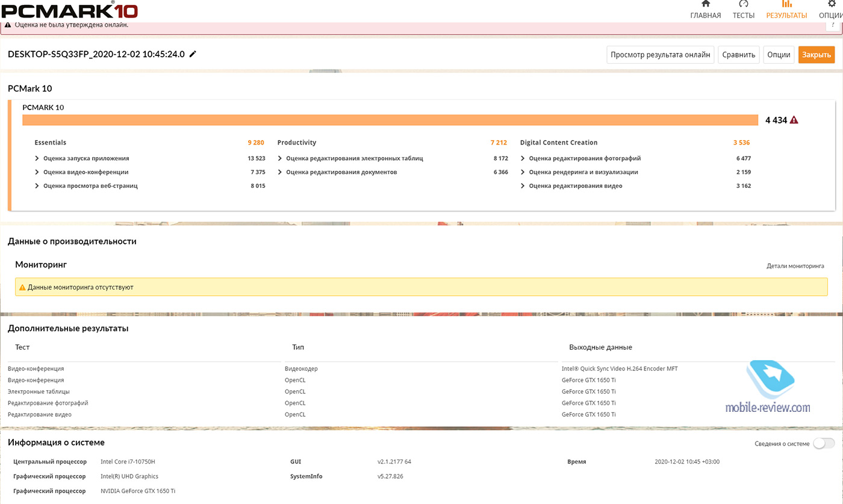Click the orange PCMark 10 score bar
This screenshot has width=843, height=504.
pyautogui.click(x=390, y=120)
